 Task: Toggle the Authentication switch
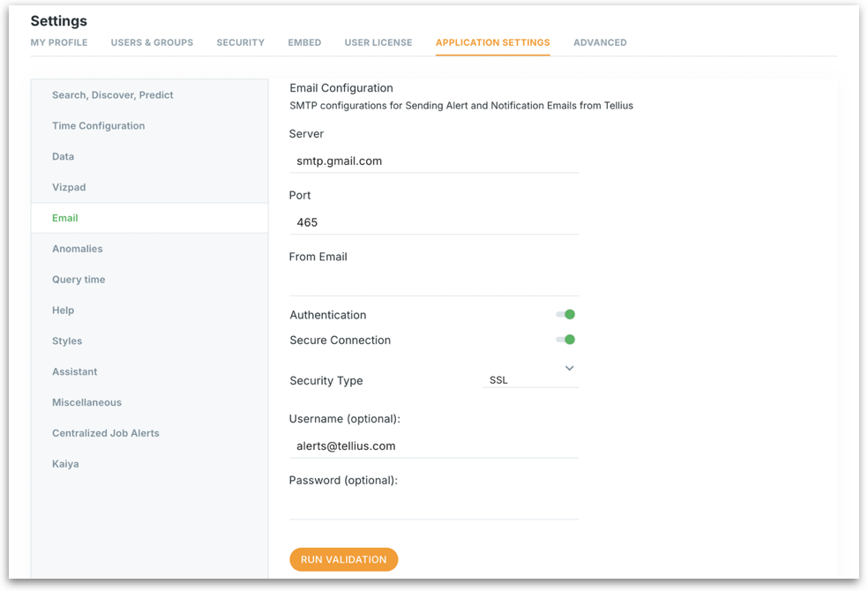pyautogui.click(x=565, y=315)
